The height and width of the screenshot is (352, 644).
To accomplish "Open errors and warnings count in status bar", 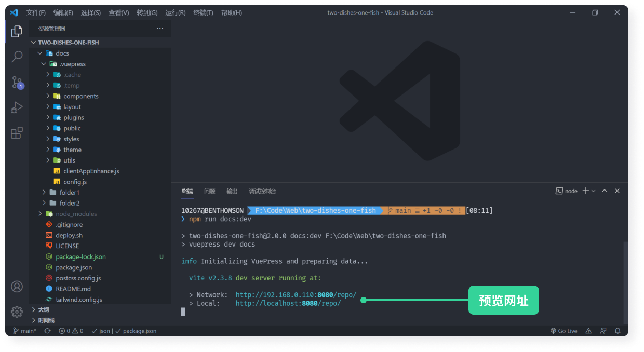I will [x=71, y=331].
